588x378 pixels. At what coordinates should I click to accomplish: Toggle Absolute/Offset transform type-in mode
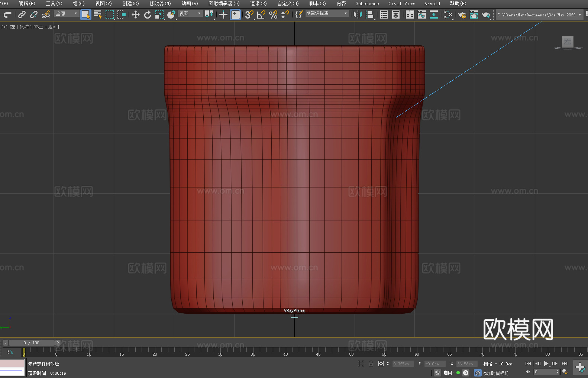(381, 364)
